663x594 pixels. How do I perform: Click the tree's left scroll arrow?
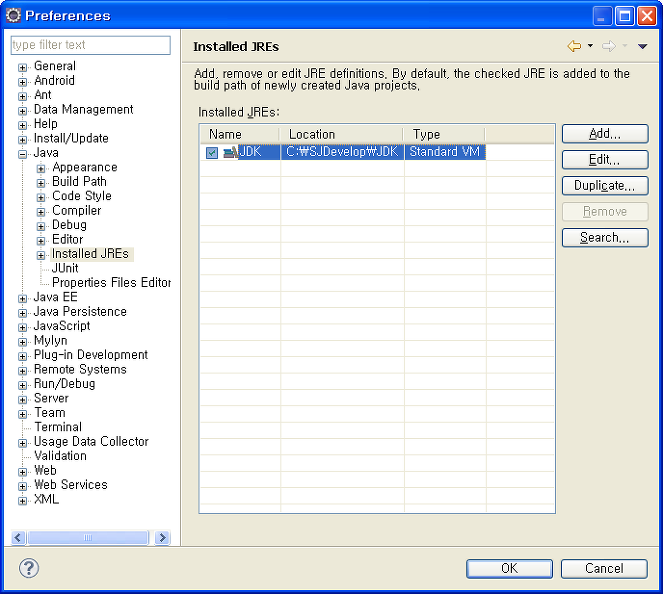(18, 537)
